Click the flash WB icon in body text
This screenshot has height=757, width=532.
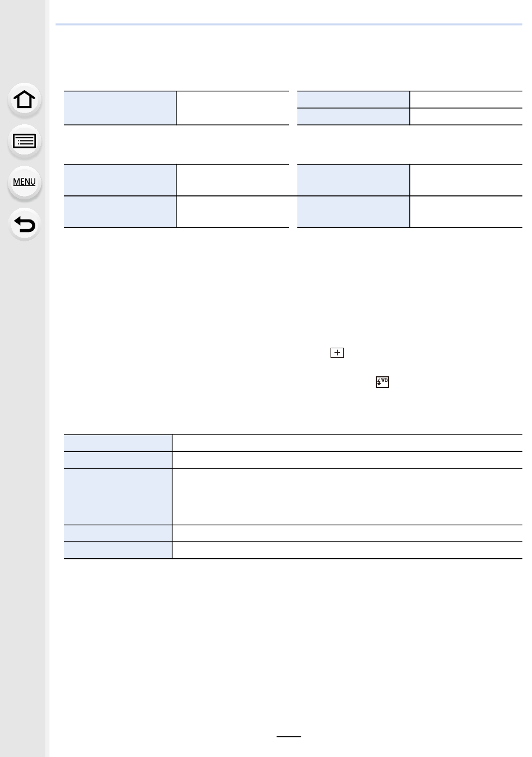(x=382, y=382)
